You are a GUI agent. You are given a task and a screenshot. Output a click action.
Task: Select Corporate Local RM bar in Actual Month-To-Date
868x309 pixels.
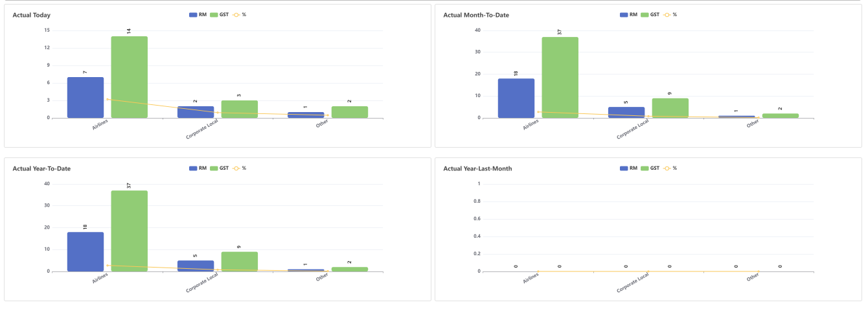626,112
